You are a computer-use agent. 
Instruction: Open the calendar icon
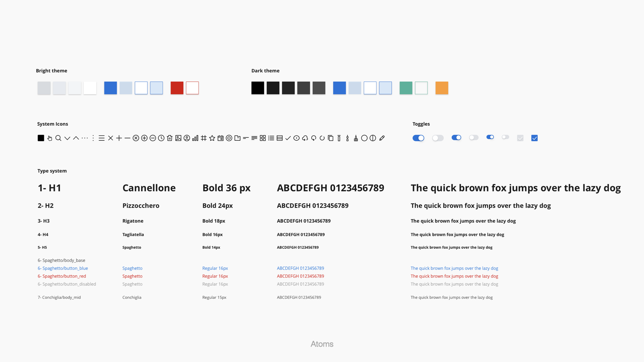[x=221, y=138]
